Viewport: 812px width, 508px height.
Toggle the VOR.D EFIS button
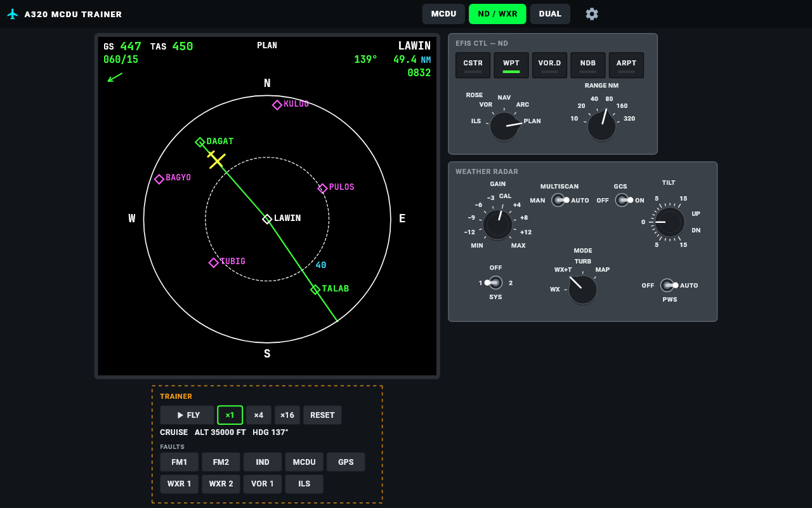[549, 65]
